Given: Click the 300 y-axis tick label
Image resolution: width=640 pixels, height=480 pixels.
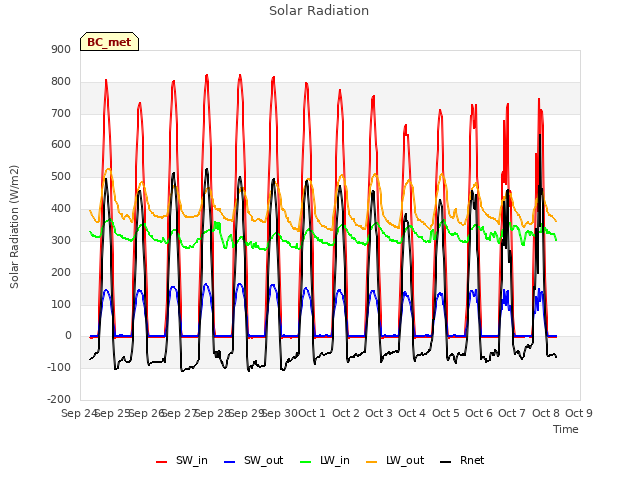Looking at the screenshot, I should coord(61,240).
